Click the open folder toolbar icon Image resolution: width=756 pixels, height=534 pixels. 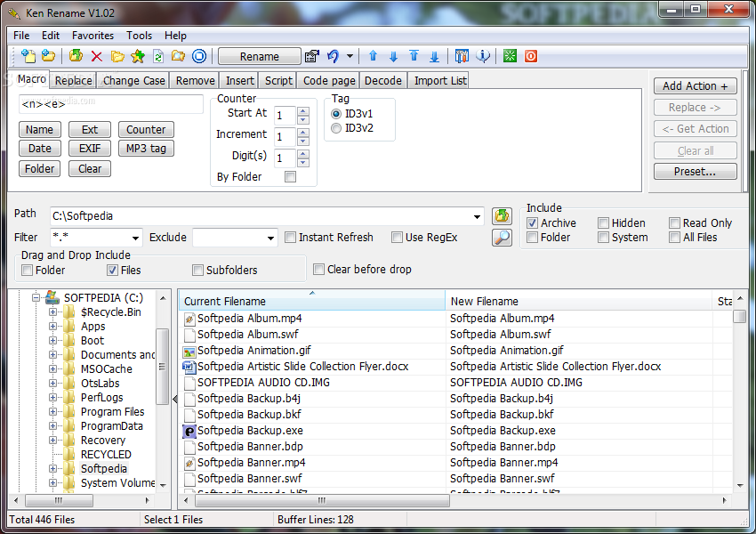coord(117,56)
